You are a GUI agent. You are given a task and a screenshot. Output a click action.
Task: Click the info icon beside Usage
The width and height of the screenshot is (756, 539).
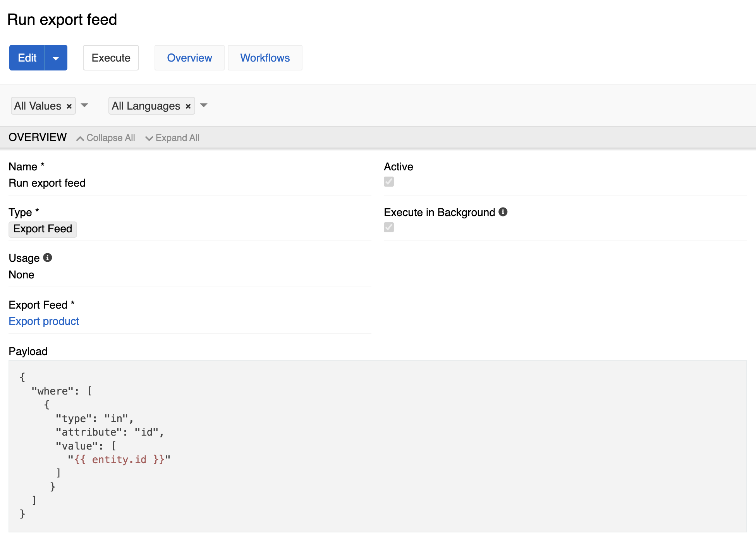[48, 258]
